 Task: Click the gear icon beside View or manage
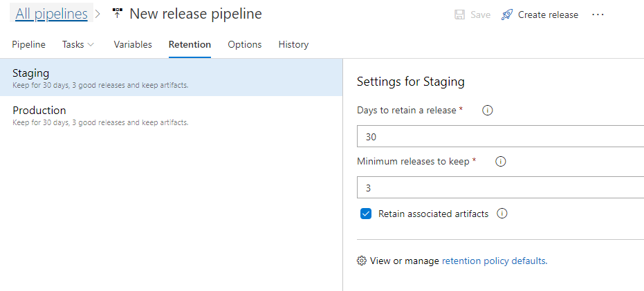(361, 261)
